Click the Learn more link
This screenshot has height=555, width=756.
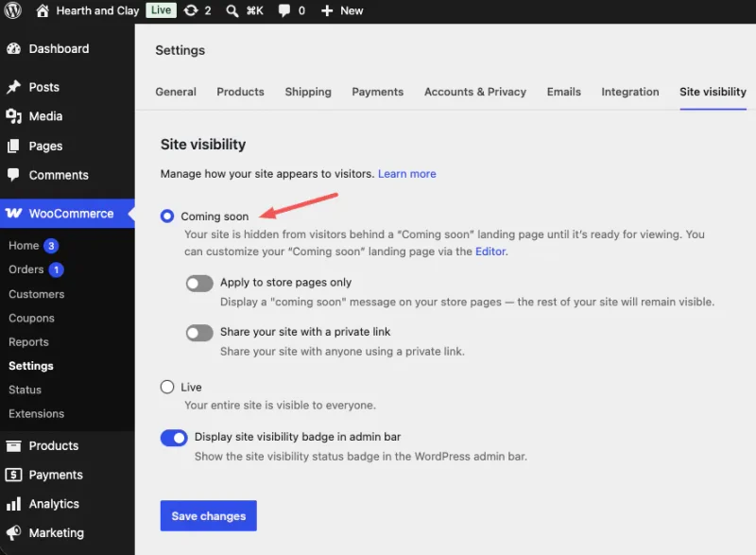pyautogui.click(x=407, y=174)
